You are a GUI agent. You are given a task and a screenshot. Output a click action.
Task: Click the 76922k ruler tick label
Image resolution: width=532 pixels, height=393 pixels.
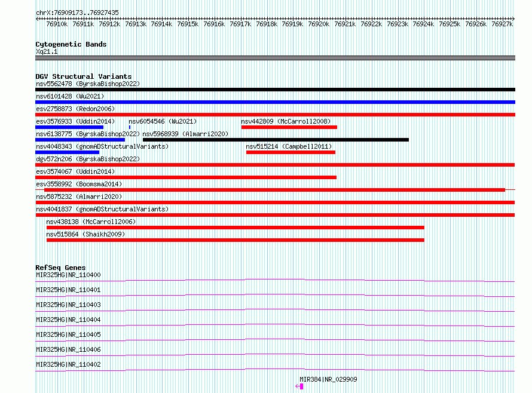(371, 24)
